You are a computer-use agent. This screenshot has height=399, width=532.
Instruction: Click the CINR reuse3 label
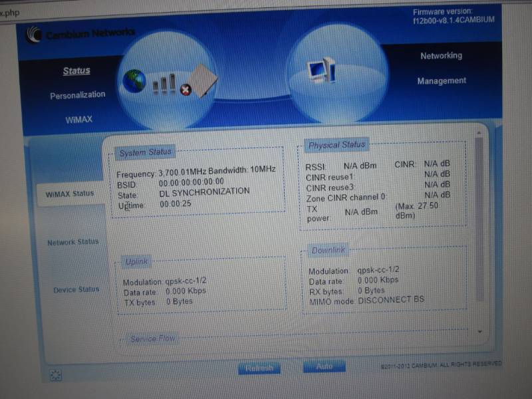(x=331, y=188)
